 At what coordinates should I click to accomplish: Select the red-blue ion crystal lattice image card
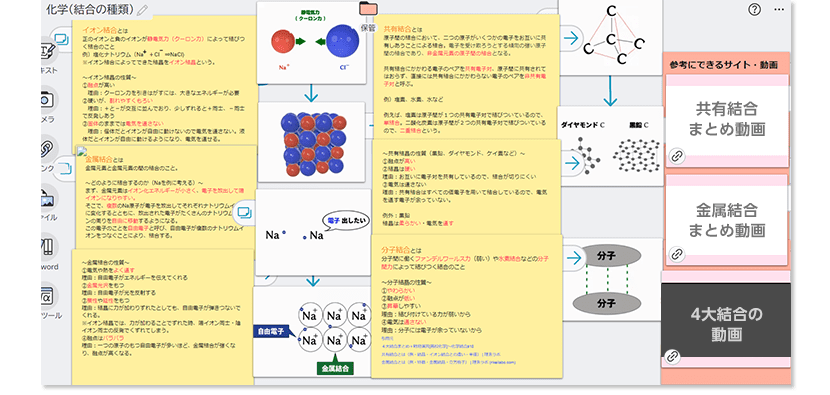[x=311, y=142]
